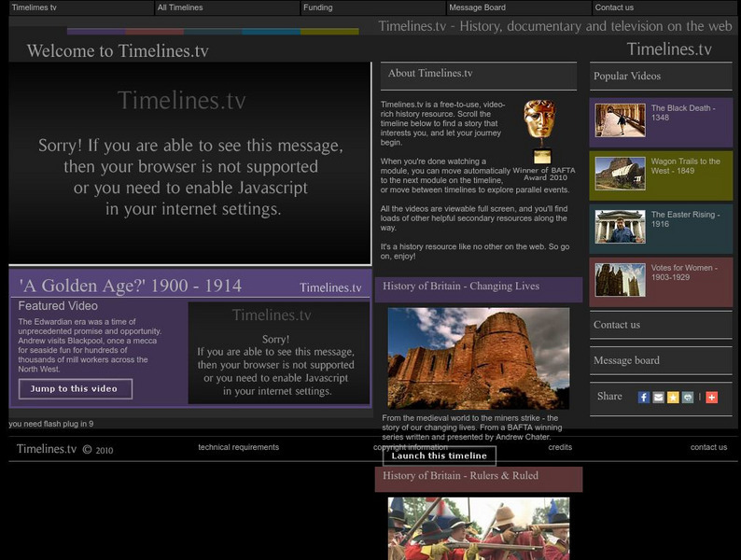Click 'History of Britain - Rulers & Ruled' header
Screen dimensions: 741x560
(460, 476)
